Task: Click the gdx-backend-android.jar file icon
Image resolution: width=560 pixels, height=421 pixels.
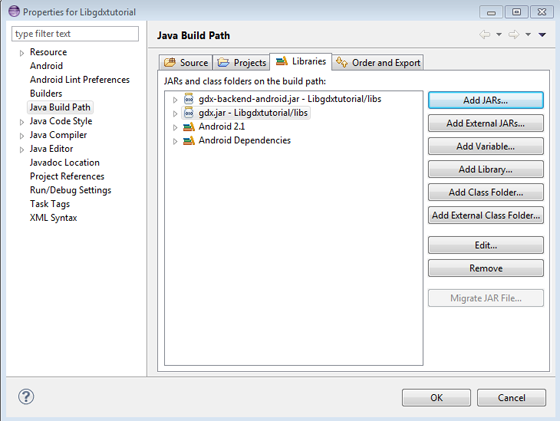Action: tap(189, 99)
